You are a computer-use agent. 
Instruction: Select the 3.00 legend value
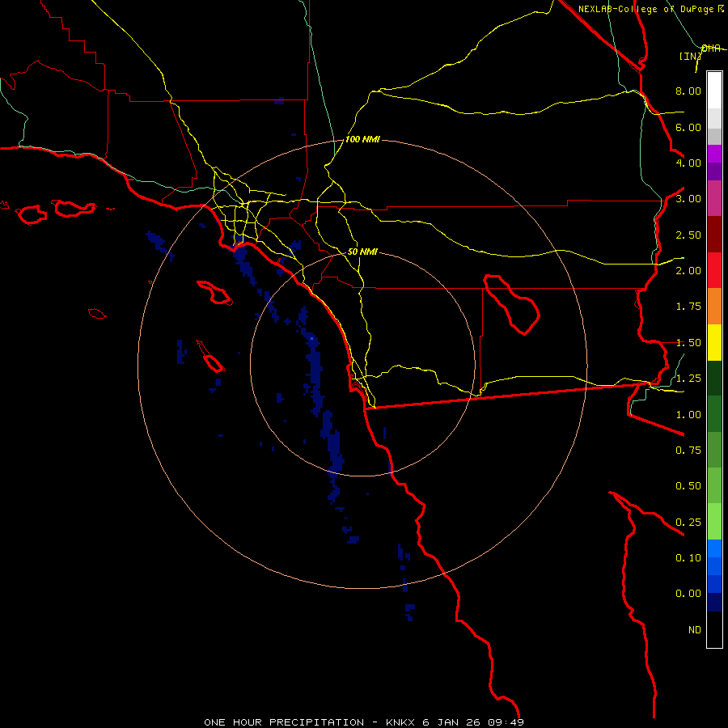[x=688, y=199]
